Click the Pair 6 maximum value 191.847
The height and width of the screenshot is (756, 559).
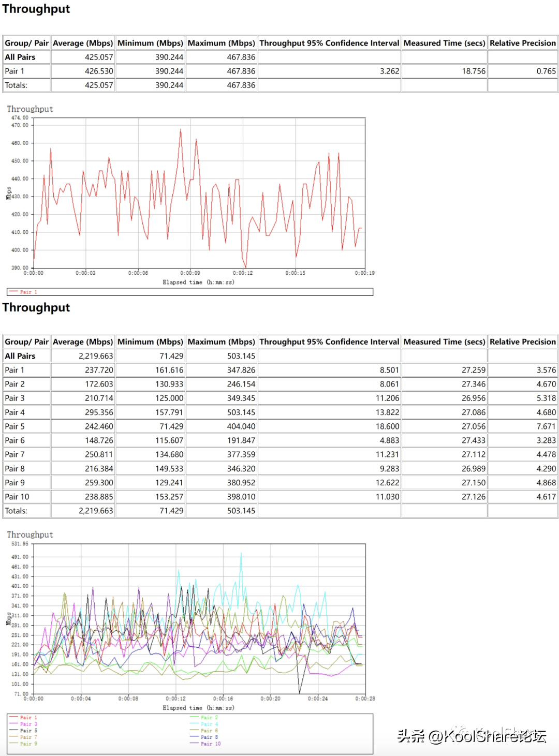point(241,440)
